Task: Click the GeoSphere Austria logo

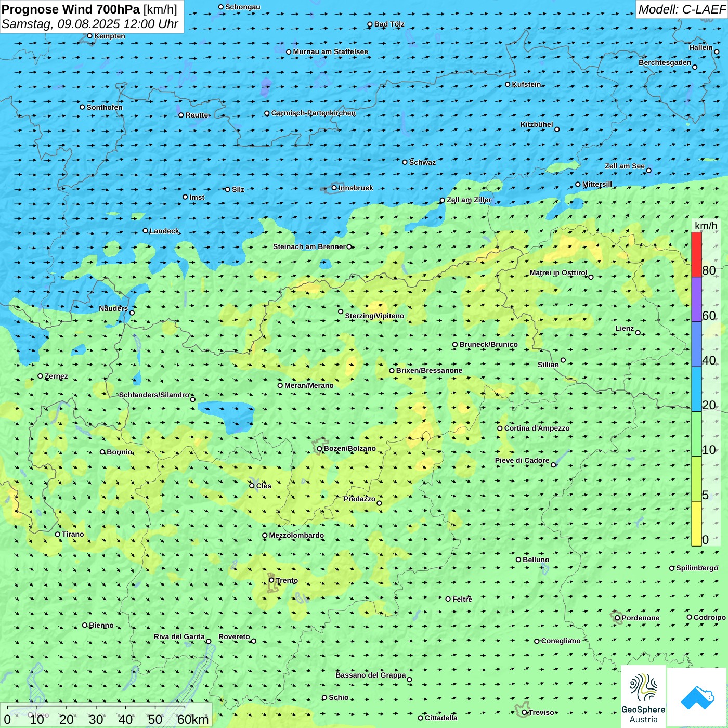Action: tap(643, 696)
